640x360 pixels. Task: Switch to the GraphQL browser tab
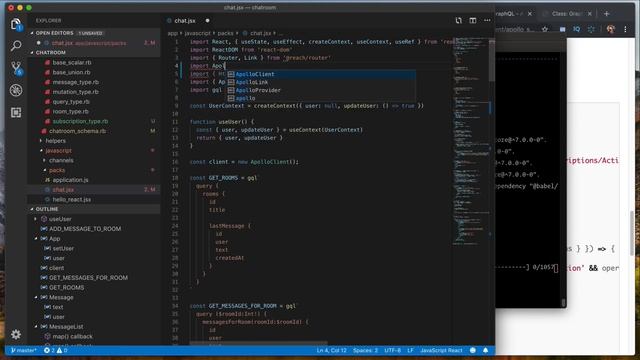514,13
